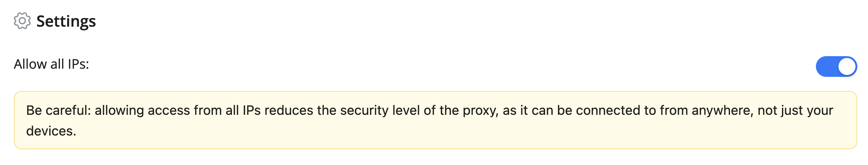Click the "Allow all IPs:" label
The height and width of the screenshot is (165, 868).
[x=51, y=64]
